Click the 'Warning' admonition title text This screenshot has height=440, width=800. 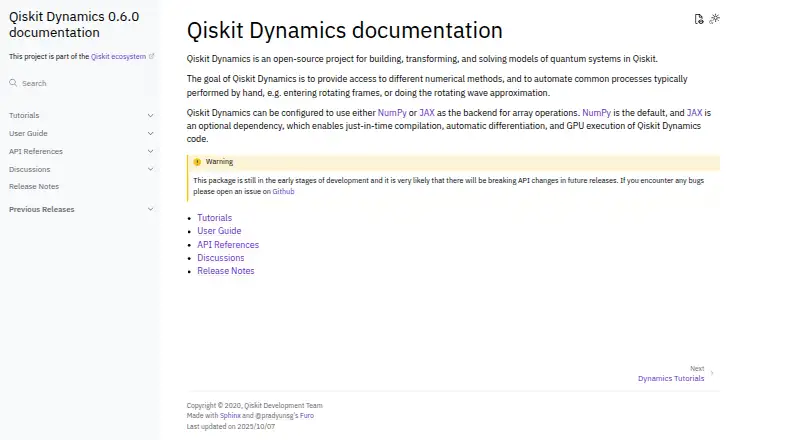pyautogui.click(x=219, y=162)
